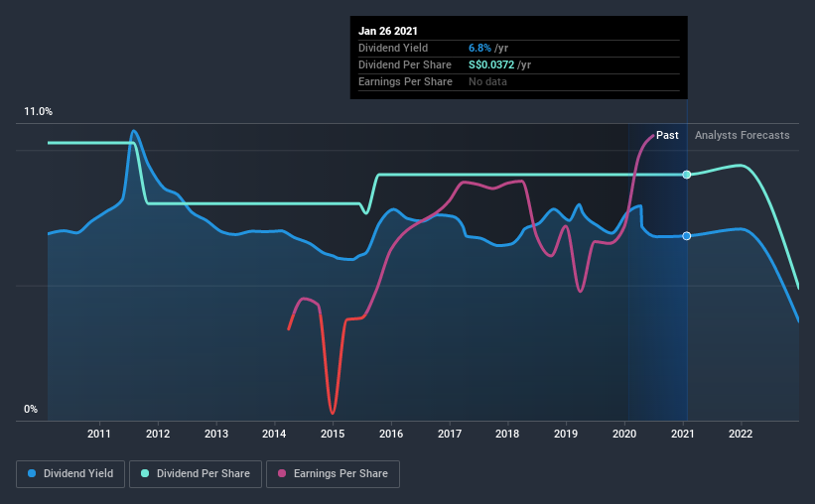Click the Analysts Forecasts label
The image size is (815, 504).
pyautogui.click(x=743, y=135)
